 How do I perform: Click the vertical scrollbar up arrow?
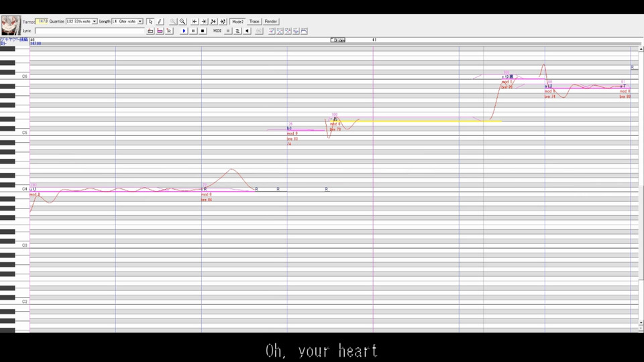click(641, 49)
